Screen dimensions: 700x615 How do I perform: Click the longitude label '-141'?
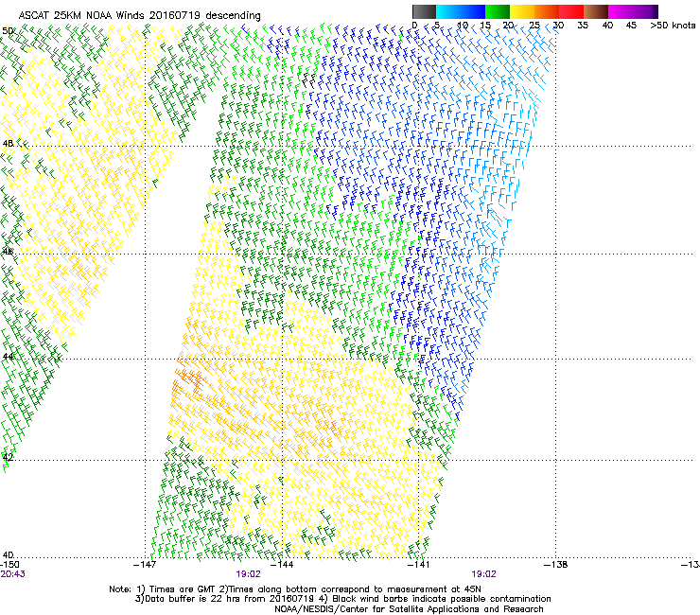point(419,565)
